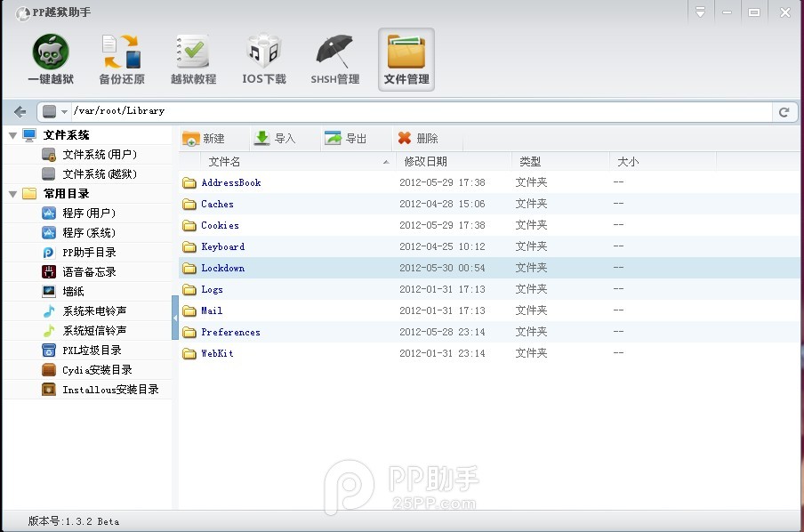Open the device selector dropdown arrow
This screenshot has width=804, height=532.
[x=64, y=112]
